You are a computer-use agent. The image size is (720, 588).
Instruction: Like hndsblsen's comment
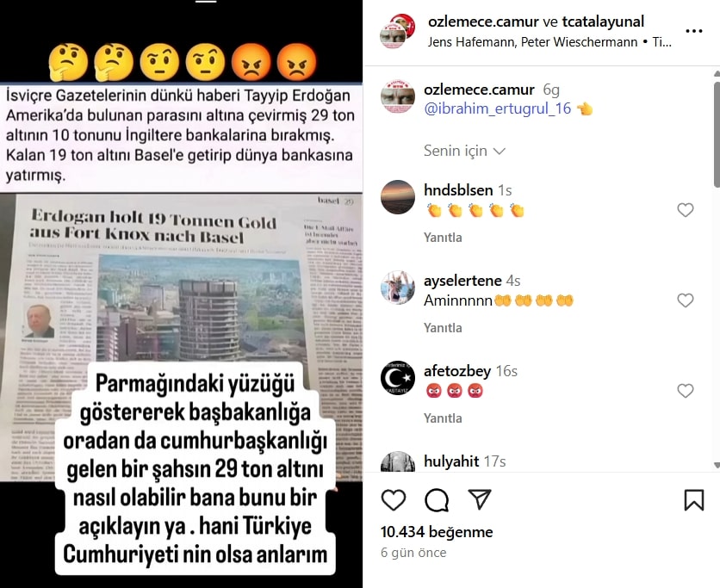tap(685, 210)
